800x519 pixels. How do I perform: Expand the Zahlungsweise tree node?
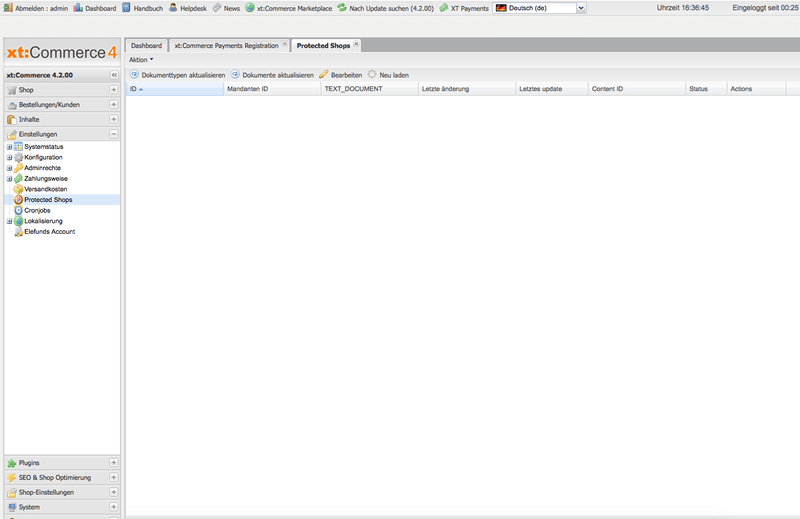coord(9,179)
